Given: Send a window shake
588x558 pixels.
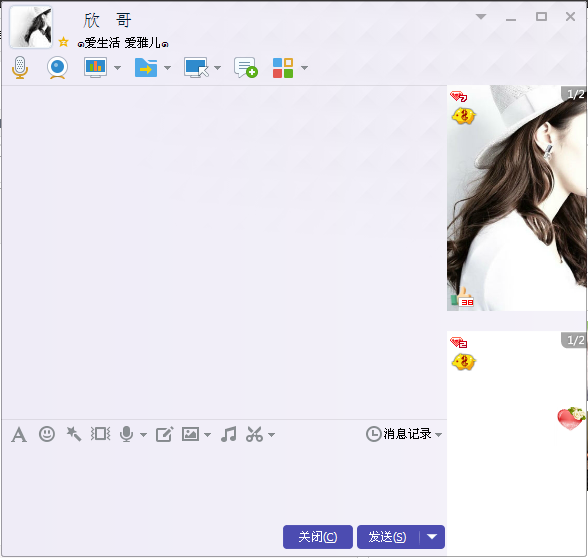Looking at the screenshot, I should [100, 434].
